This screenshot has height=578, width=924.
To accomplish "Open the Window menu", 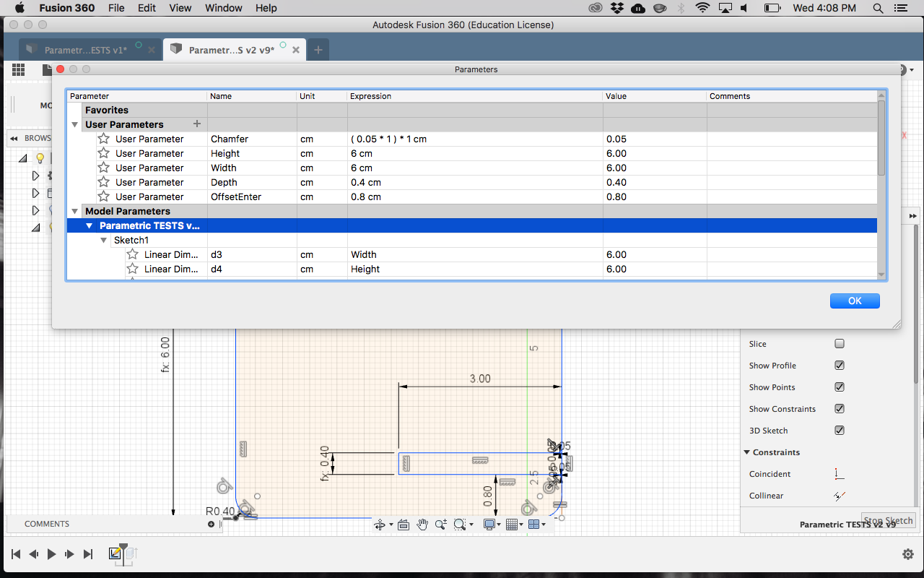I will pos(224,8).
